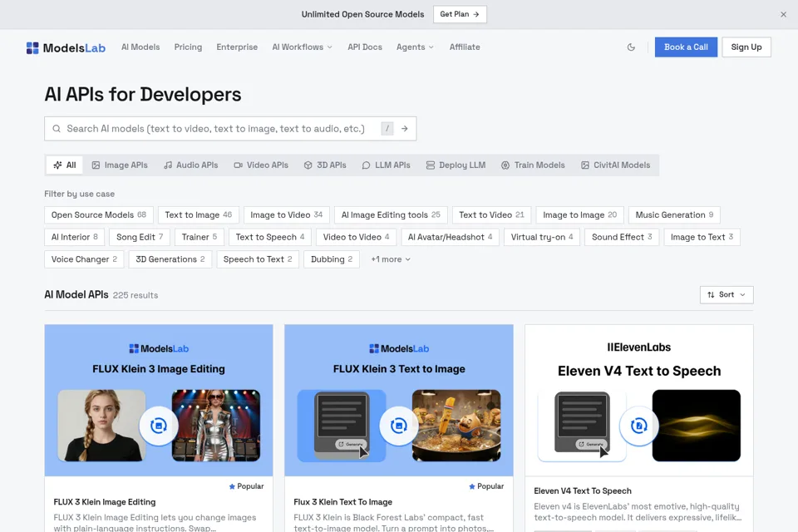Open the Agents dropdown menu

click(x=416, y=47)
